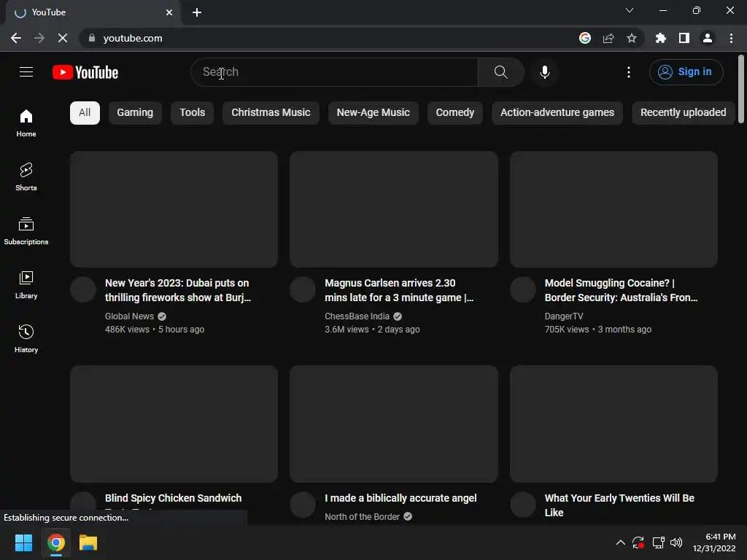
Task: Click thumbnail of Model Smuggling Cocaine video
Action: click(x=614, y=209)
